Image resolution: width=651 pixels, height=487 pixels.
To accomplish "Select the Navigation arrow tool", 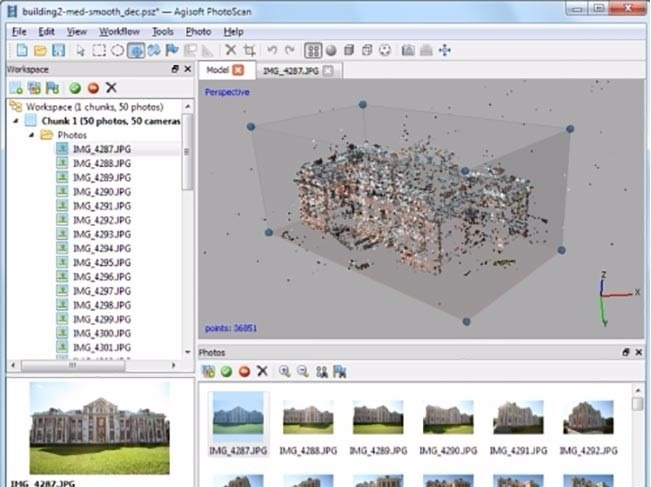I will [81, 51].
